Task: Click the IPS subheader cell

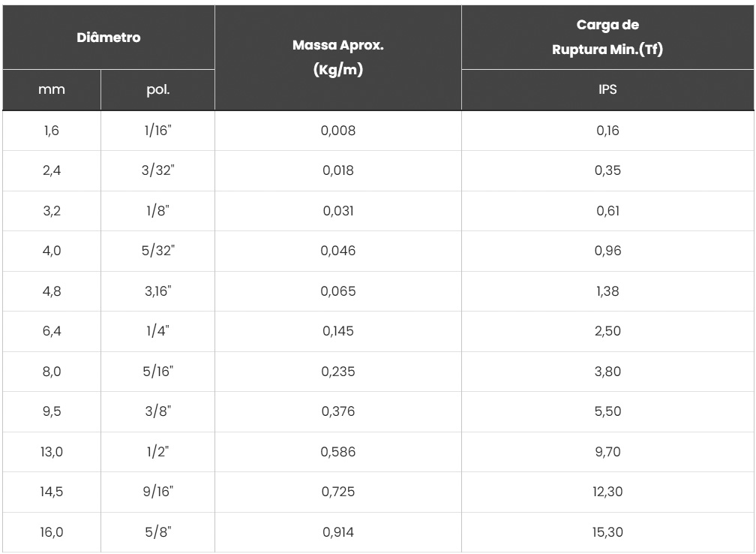Action: pyautogui.click(x=607, y=90)
